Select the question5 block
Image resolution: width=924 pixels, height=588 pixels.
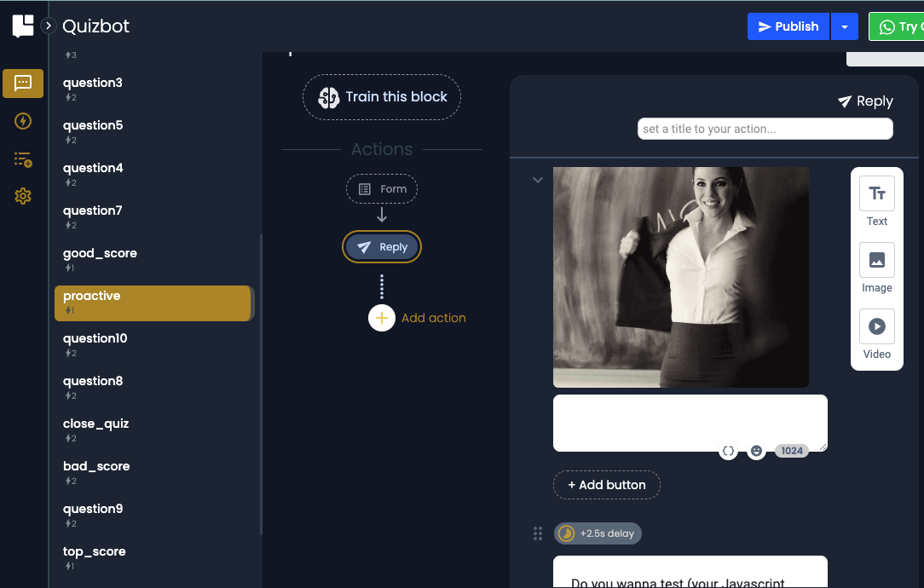click(x=153, y=132)
